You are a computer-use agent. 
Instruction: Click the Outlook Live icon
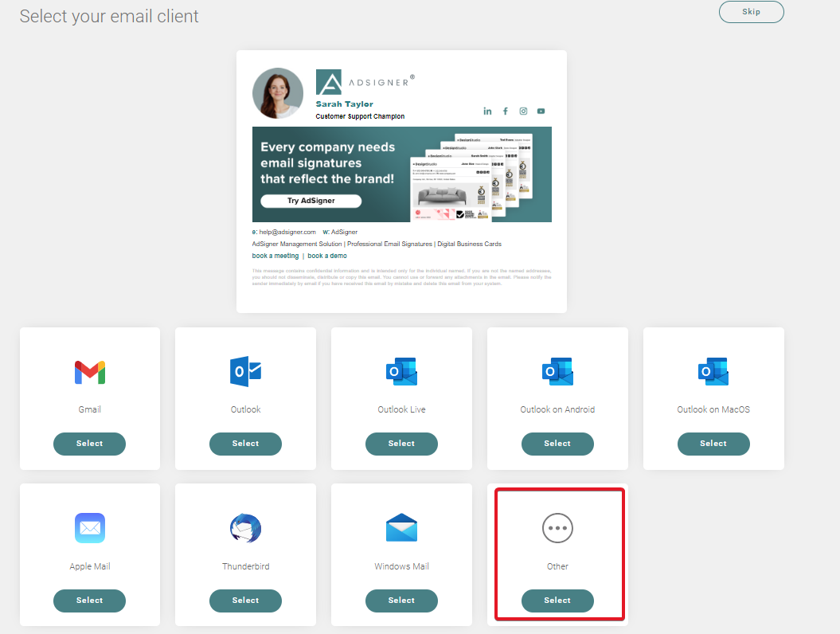point(401,371)
